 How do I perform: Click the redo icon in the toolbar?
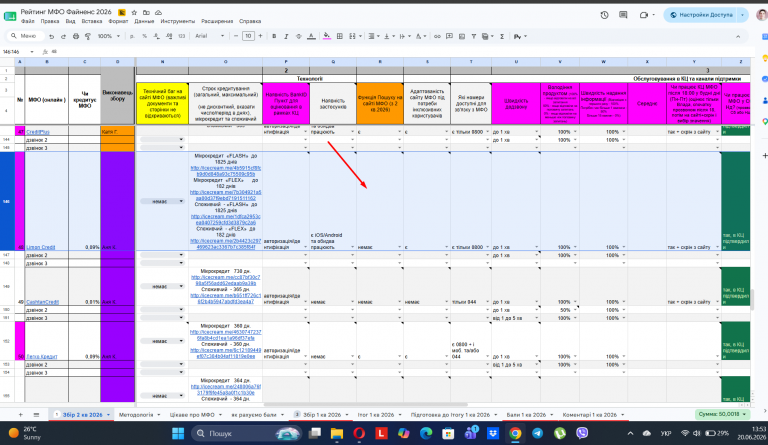coord(63,36)
